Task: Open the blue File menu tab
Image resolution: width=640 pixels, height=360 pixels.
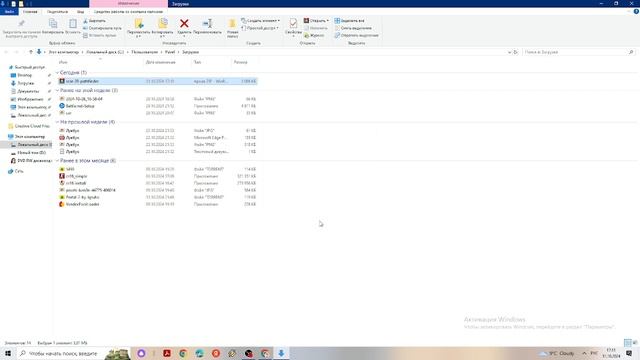Action: pyautogui.click(x=9, y=12)
